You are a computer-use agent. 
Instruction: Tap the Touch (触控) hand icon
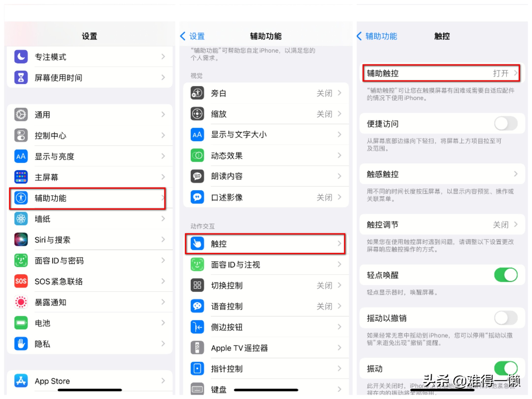pyautogui.click(x=197, y=244)
